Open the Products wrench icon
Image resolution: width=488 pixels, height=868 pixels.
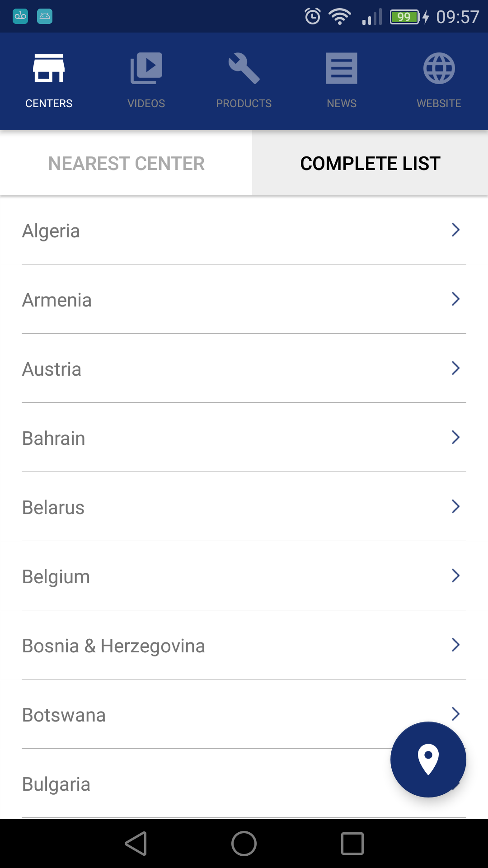244,68
